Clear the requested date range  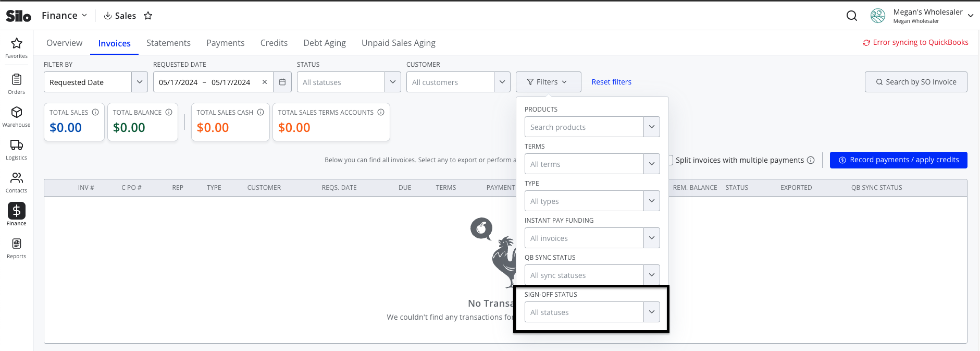point(265,82)
